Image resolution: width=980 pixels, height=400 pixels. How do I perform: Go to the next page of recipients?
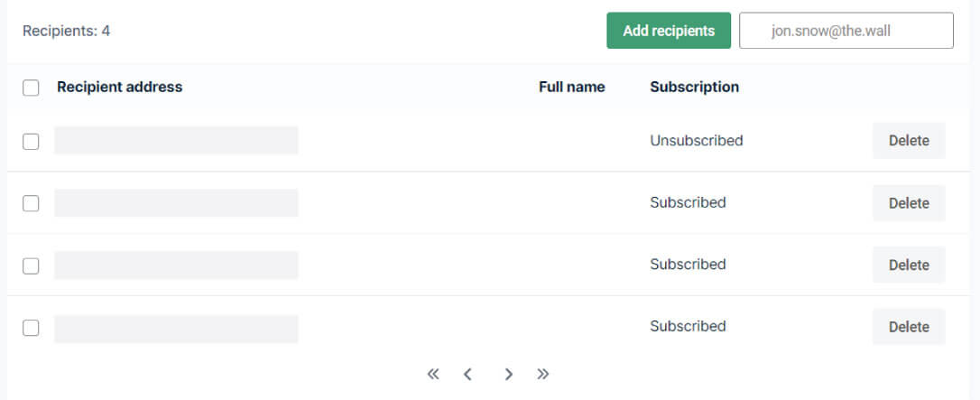click(509, 374)
